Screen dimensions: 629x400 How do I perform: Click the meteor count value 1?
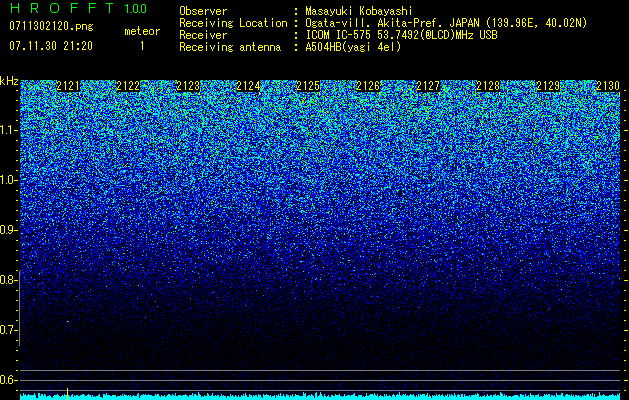pos(142,46)
